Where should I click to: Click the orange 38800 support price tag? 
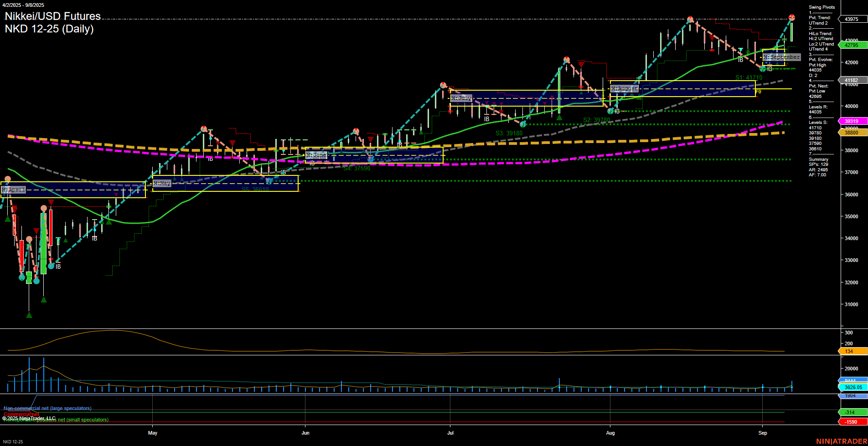coord(852,132)
